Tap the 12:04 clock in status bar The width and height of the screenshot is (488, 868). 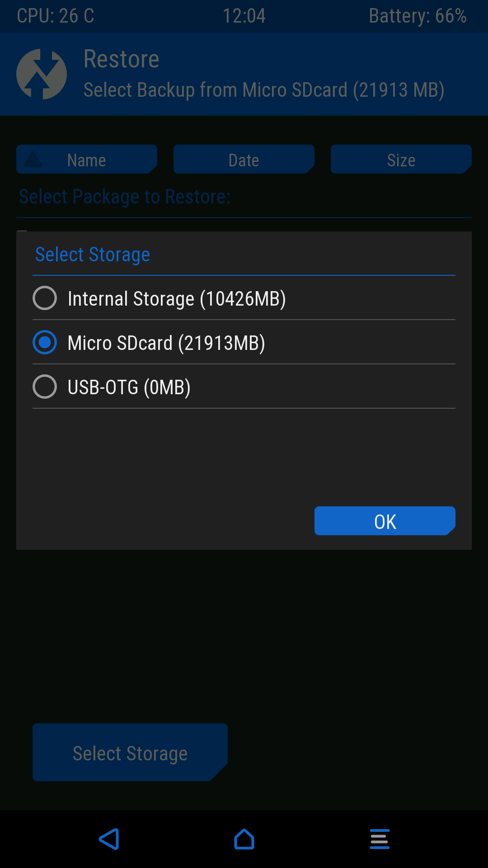point(244,16)
